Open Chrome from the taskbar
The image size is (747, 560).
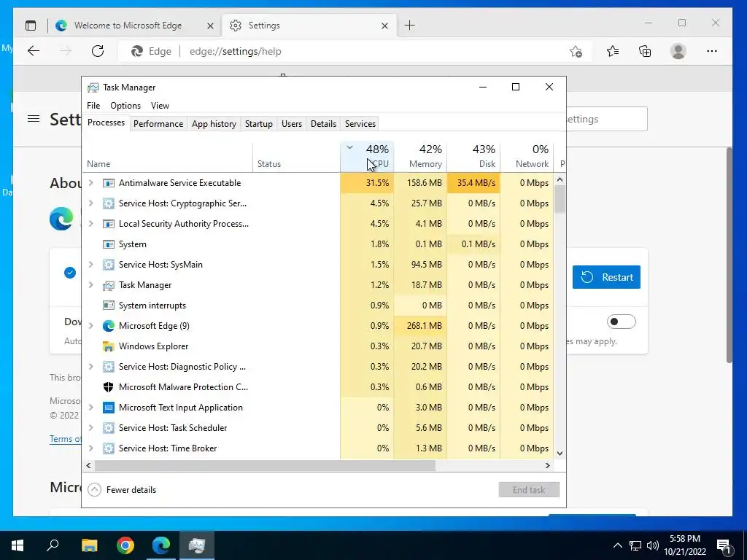coord(125,545)
